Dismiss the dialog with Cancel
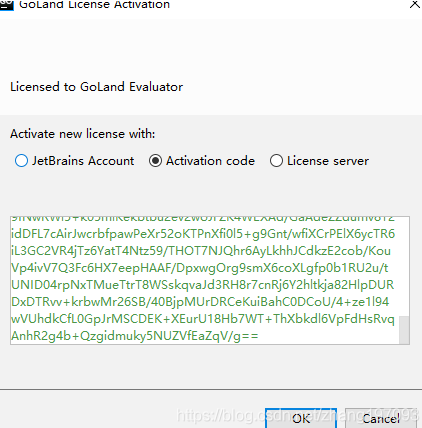The height and width of the screenshot is (428, 422). (x=381, y=418)
